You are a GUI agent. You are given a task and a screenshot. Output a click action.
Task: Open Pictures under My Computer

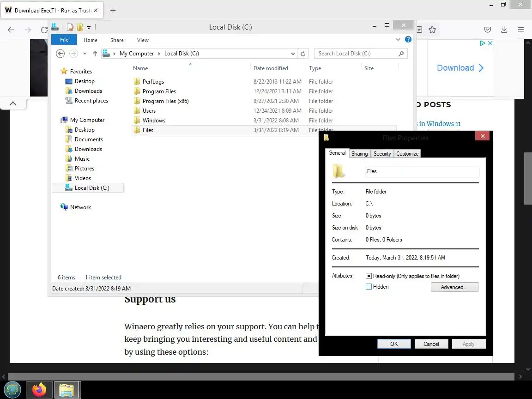click(x=85, y=168)
